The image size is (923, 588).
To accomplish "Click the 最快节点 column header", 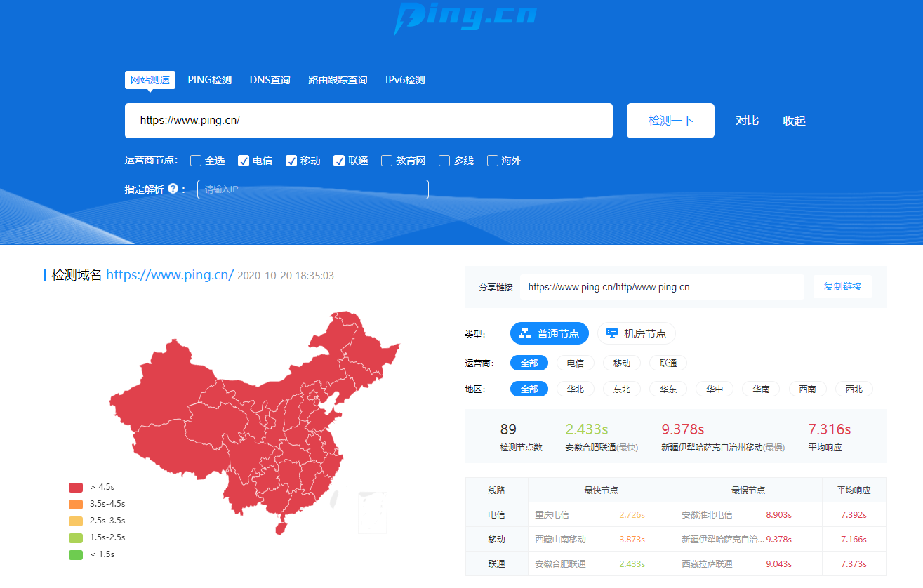I will (601, 490).
